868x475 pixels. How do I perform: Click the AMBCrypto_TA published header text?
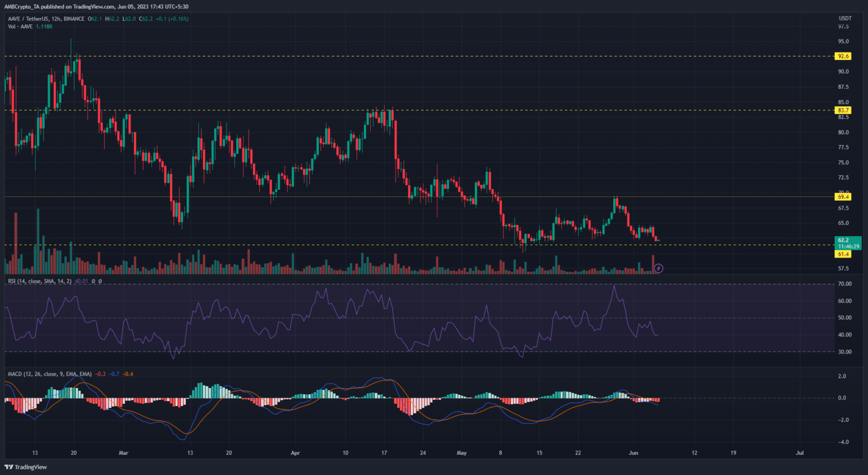pyautogui.click(x=96, y=7)
